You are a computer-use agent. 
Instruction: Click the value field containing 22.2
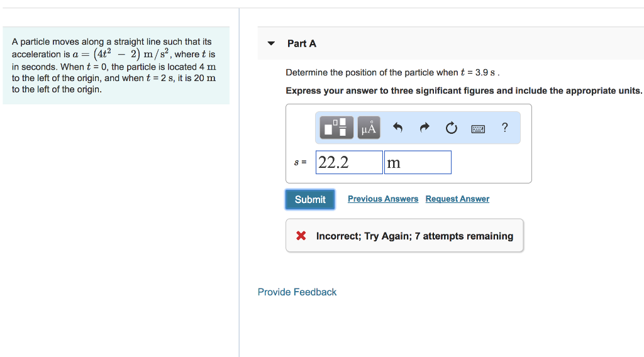349,162
